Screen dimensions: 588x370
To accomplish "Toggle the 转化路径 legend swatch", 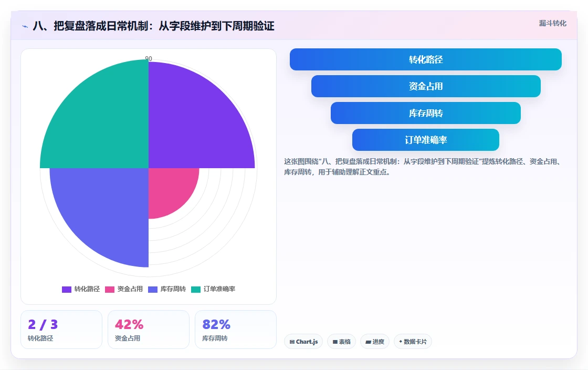I will tap(67, 289).
